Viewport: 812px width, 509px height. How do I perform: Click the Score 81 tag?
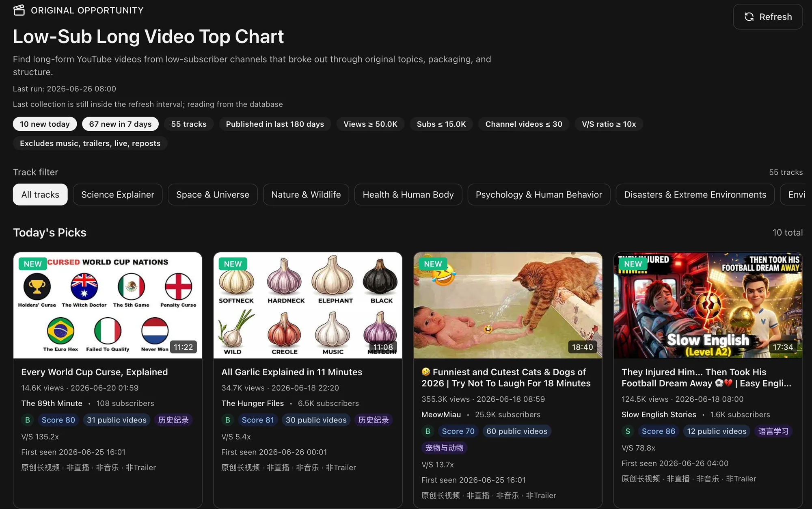[258, 420]
